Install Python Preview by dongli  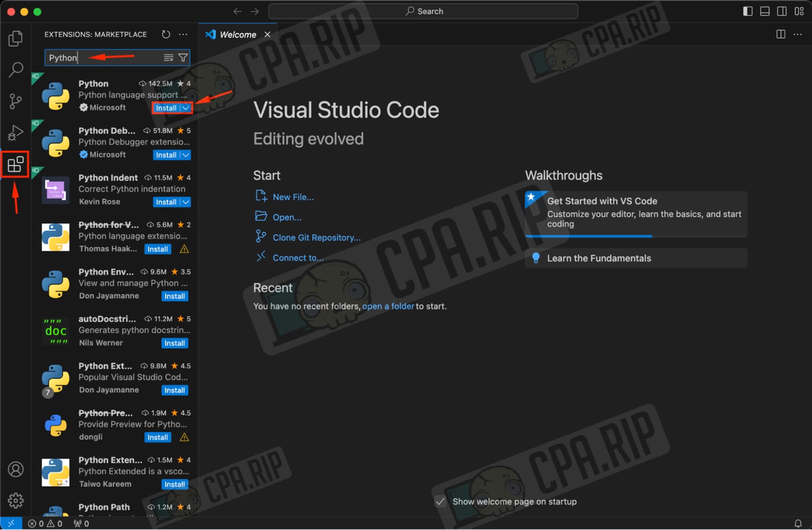tap(158, 437)
